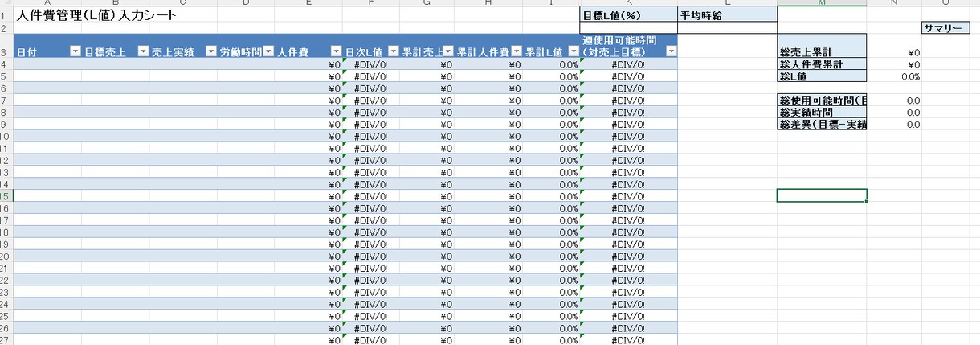
Task: Open the 日付 column filter dropdown
Action: pyautogui.click(x=76, y=51)
